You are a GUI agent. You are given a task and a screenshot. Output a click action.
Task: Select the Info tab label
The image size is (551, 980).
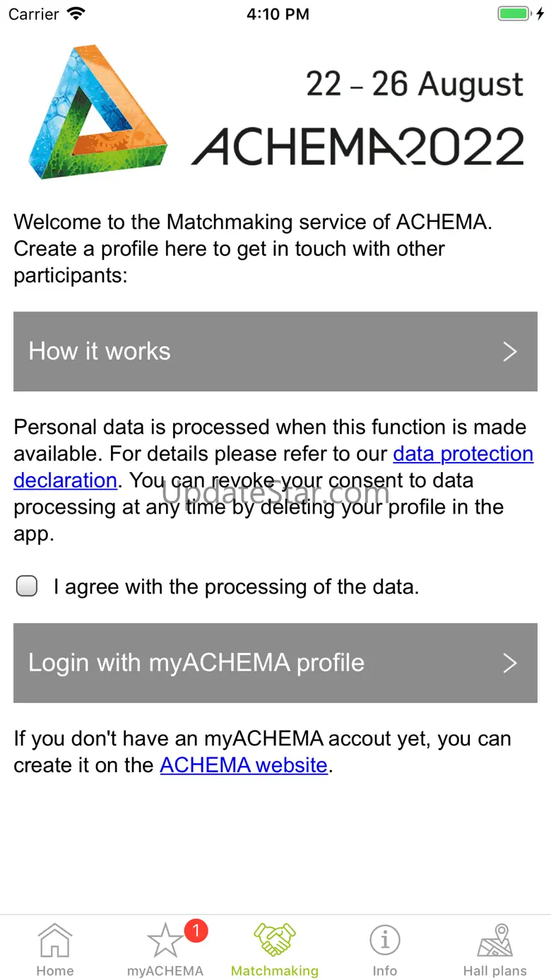pyautogui.click(x=384, y=971)
